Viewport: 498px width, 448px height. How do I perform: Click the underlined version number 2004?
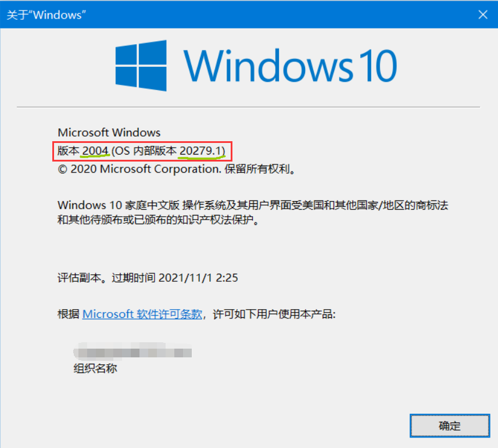95,150
